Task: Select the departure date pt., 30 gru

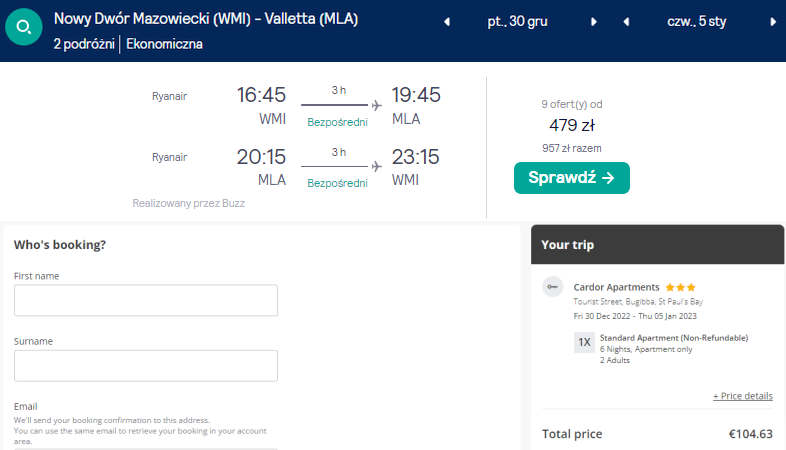Action: pos(520,22)
